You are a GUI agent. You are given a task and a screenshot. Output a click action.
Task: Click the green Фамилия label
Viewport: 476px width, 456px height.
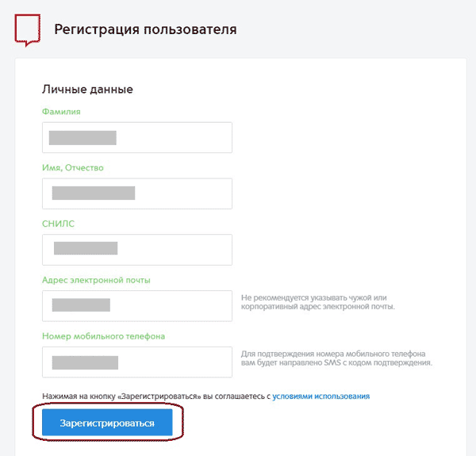click(61, 112)
